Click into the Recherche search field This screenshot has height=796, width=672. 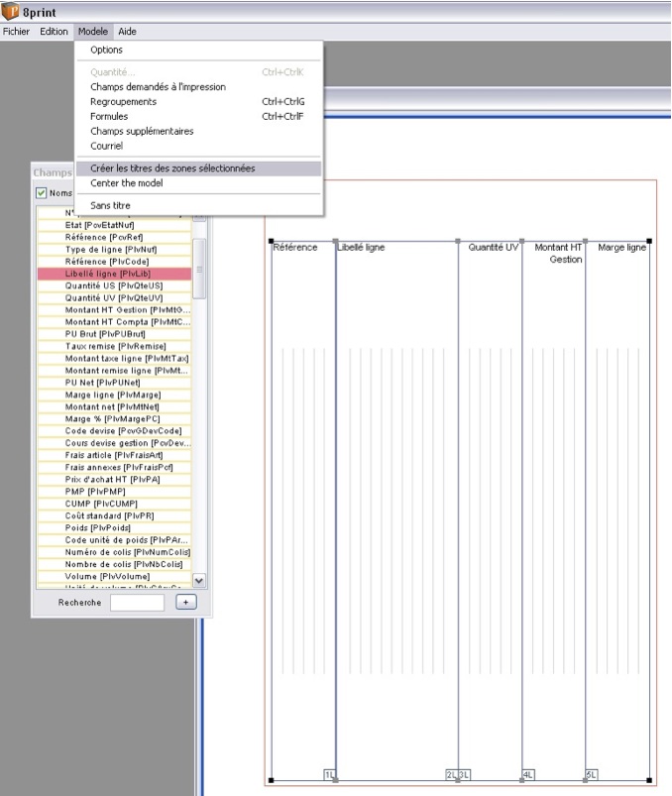[x=137, y=603]
